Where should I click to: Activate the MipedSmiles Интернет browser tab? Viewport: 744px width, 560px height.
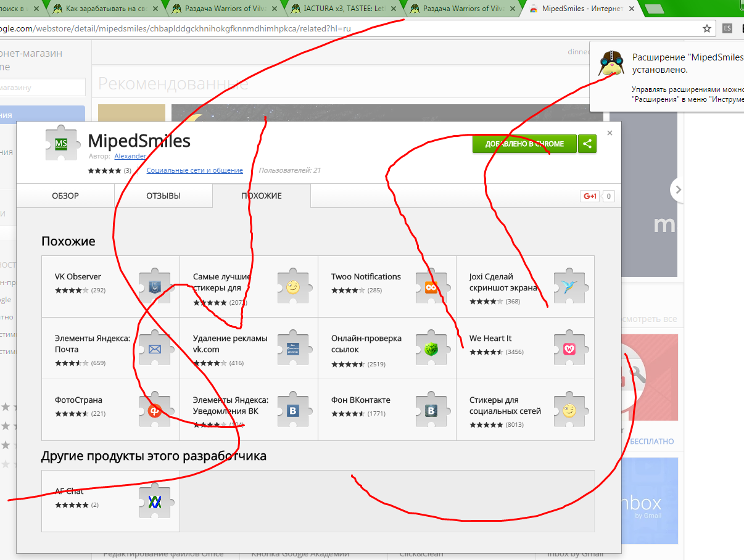(x=582, y=9)
